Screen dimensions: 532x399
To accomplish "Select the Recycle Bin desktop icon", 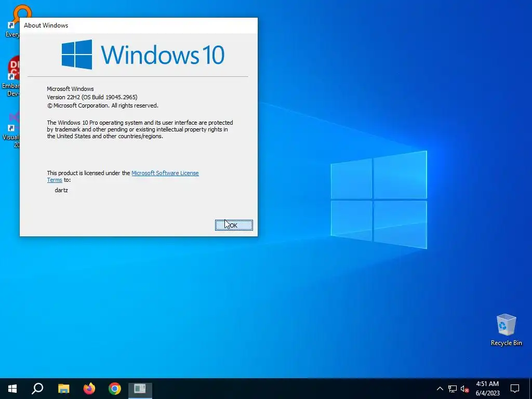I will point(506,329).
